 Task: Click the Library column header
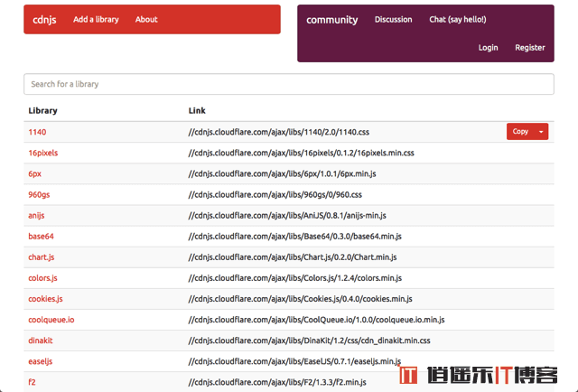[x=42, y=110]
